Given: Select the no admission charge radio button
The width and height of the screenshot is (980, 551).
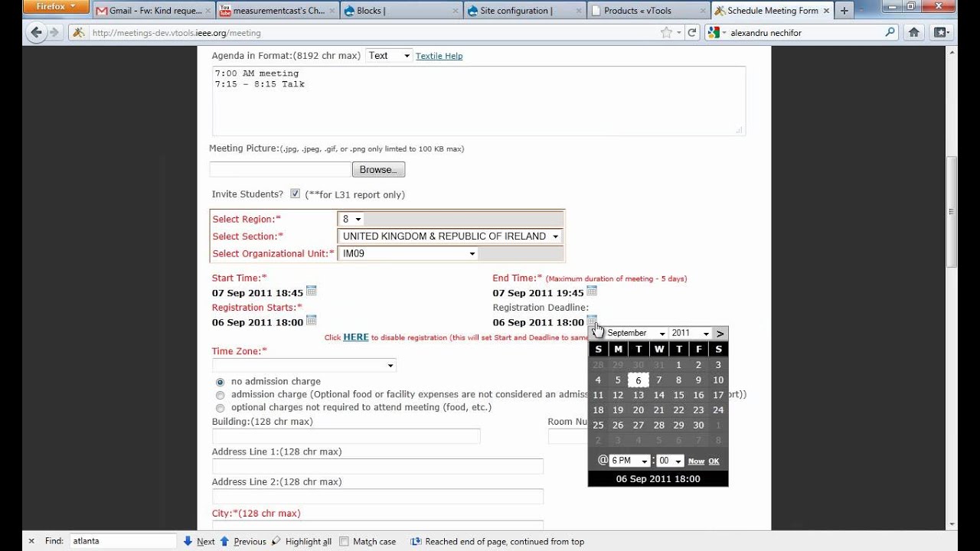Looking at the screenshot, I should pos(220,382).
